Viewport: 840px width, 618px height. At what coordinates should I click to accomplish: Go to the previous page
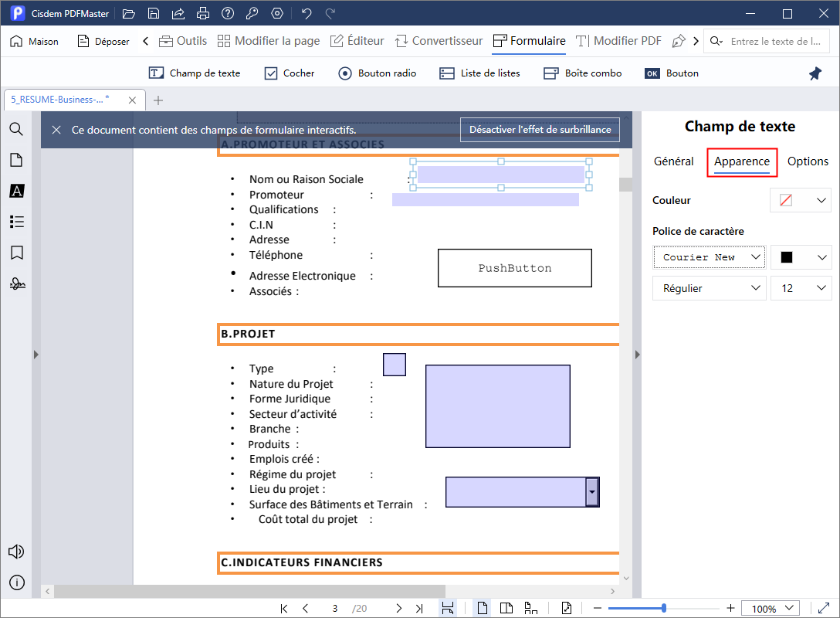coord(306,609)
